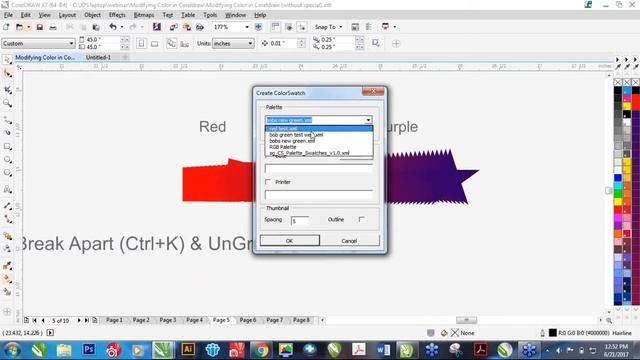Screen dimensions: 640x360
Task: Click the next page arrow in the navigator
Action: click(x=79, y=320)
